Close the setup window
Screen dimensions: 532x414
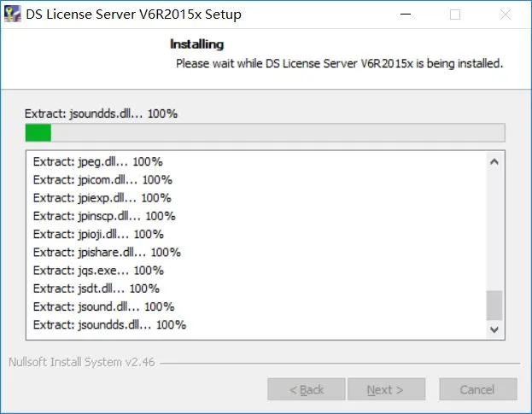(x=506, y=15)
